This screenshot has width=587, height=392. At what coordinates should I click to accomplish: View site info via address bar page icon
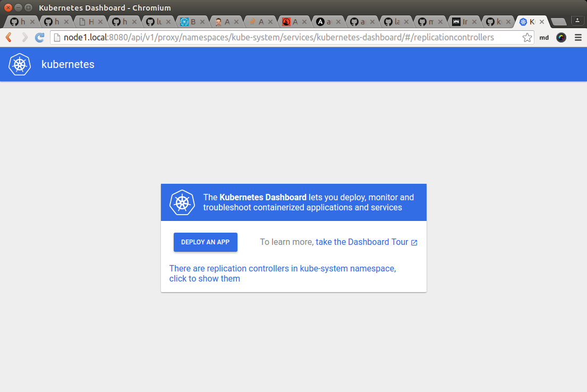coord(57,37)
